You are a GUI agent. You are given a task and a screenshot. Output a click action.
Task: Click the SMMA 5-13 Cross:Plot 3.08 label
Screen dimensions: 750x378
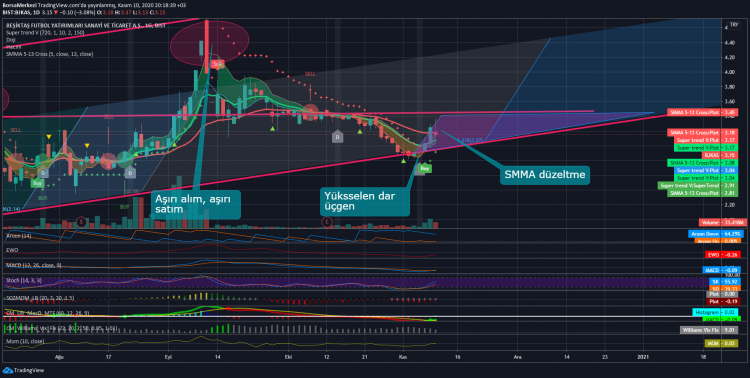pyautogui.click(x=702, y=163)
